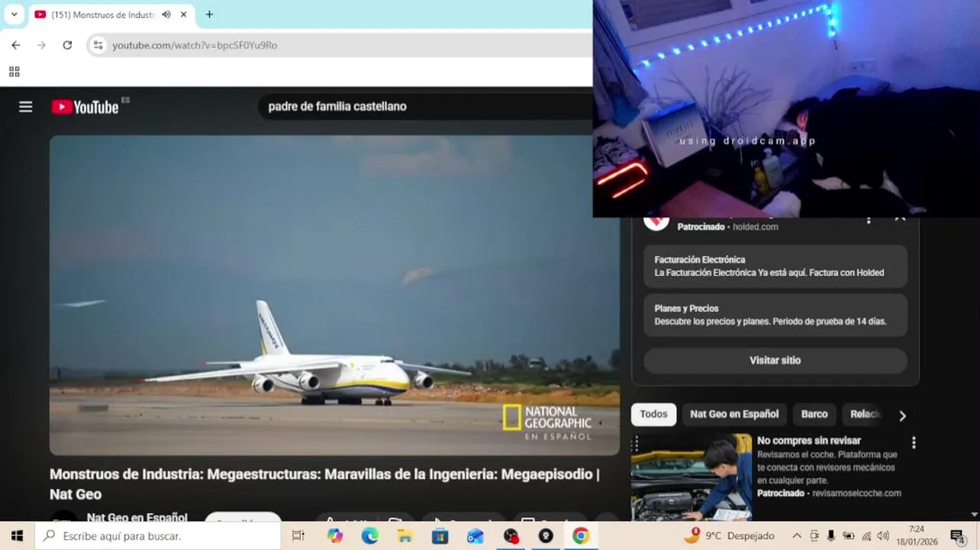
Task: Open Holded ad options three-dot menu
Action: point(869,220)
